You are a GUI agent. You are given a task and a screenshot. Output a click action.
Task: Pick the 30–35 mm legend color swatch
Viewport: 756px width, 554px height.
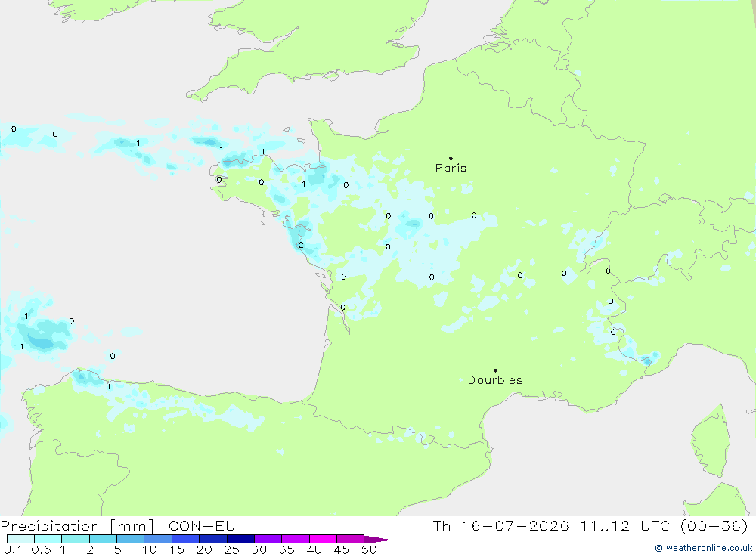(268, 539)
